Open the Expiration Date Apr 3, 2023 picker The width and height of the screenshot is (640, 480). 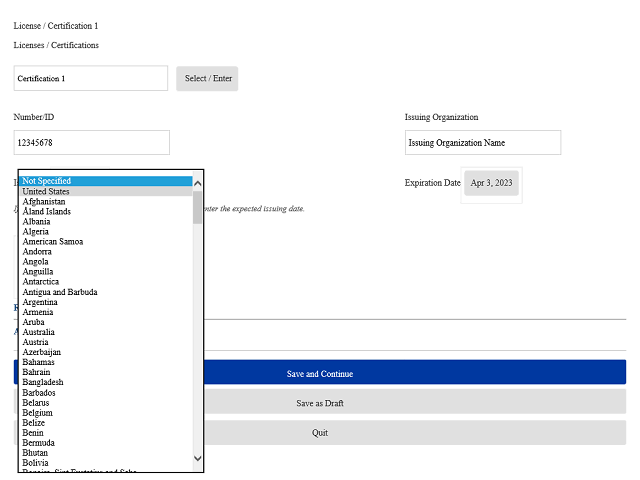coord(491,183)
